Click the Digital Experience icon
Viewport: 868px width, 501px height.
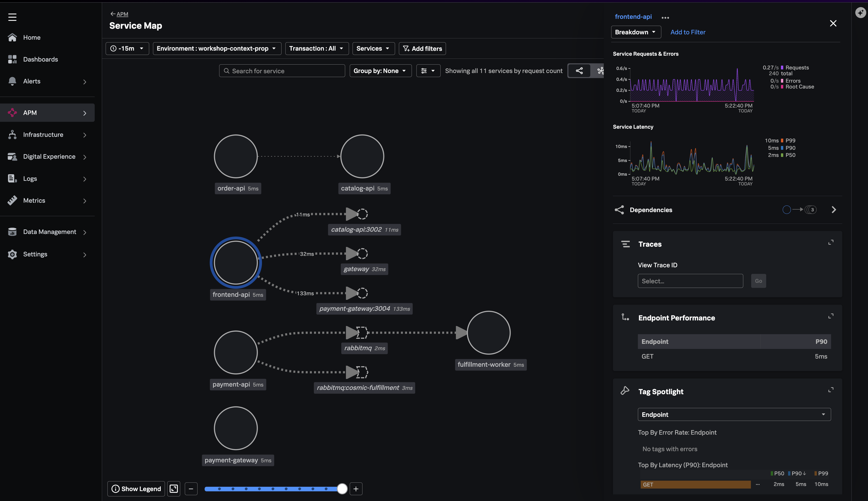12,157
